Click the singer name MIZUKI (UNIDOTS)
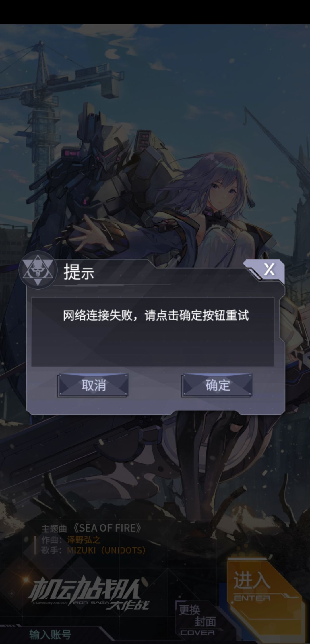This screenshot has width=310, height=644. 106,550
